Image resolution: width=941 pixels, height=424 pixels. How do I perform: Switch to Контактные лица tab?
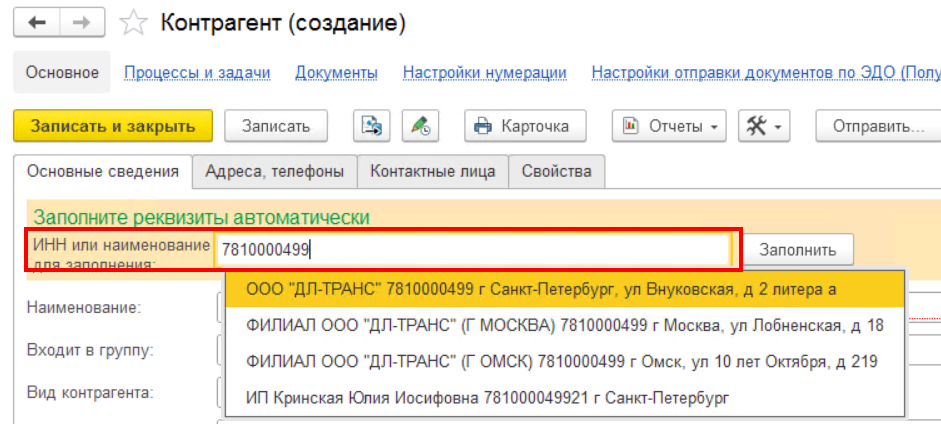point(433,172)
